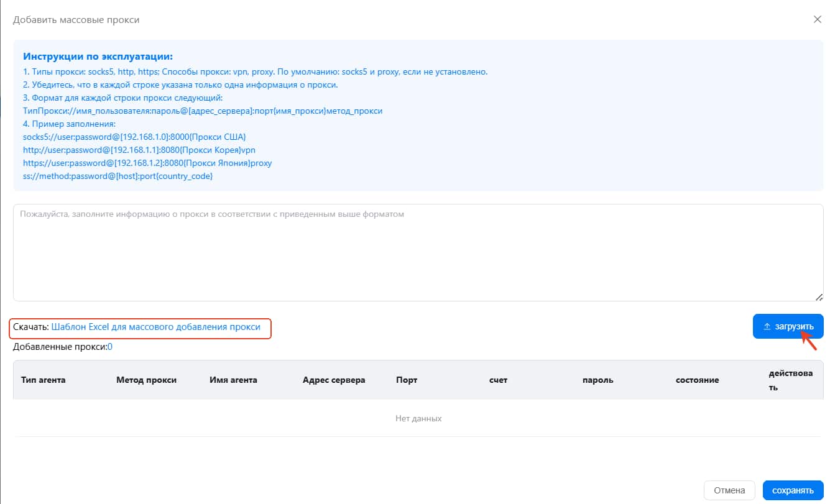Select the состояние column header
830x504 pixels.
(x=697, y=380)
